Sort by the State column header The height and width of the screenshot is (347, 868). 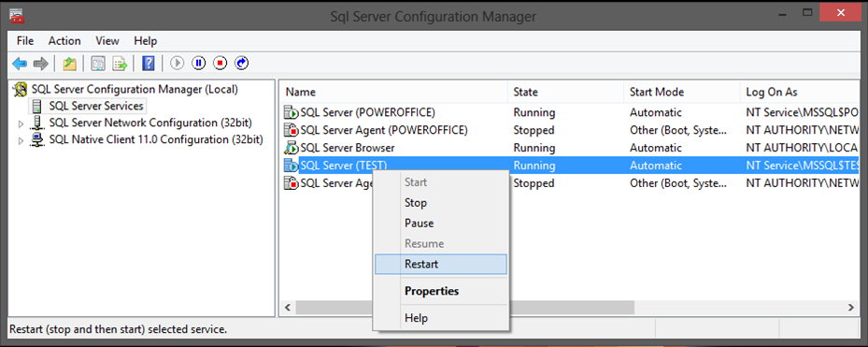[566, 92]
